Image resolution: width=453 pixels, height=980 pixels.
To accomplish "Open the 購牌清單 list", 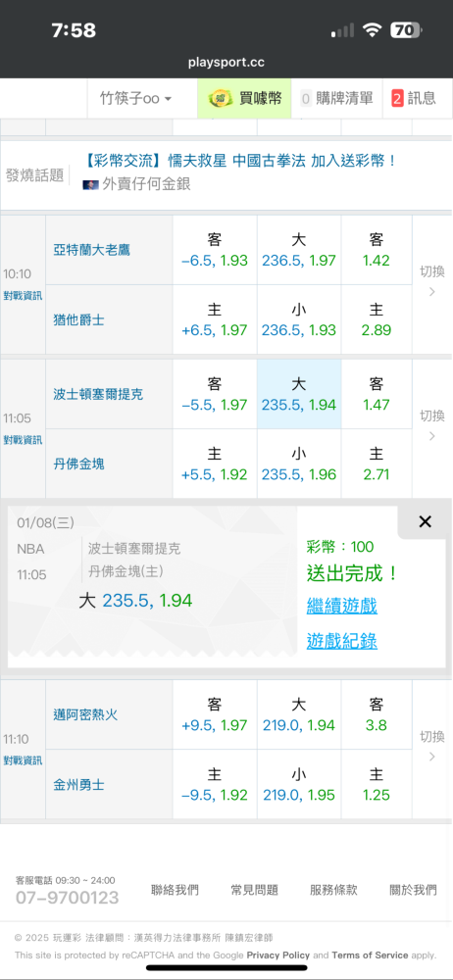I will [x=336, y=98].
